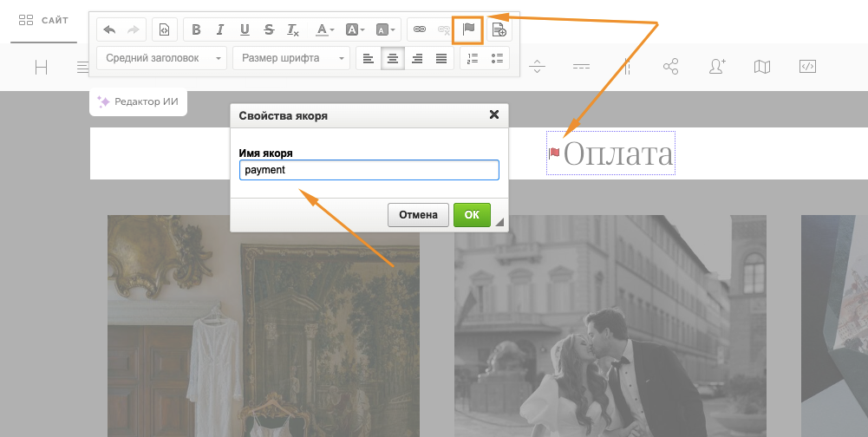Open the Средний заголовок style dropdown
This screenshot has width=868, height=437.
[161, 58]
